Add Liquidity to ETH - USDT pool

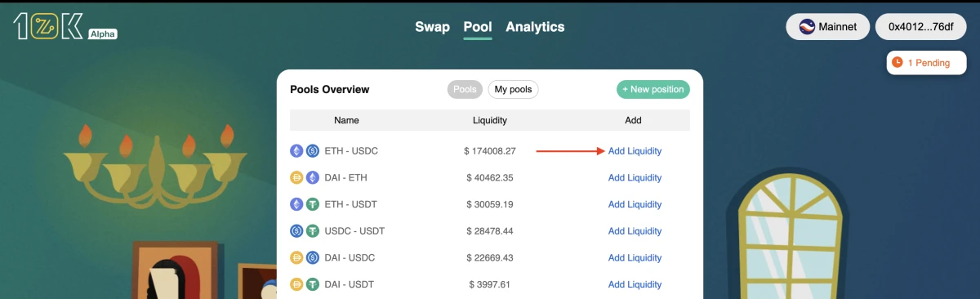[x=635, y=204]
